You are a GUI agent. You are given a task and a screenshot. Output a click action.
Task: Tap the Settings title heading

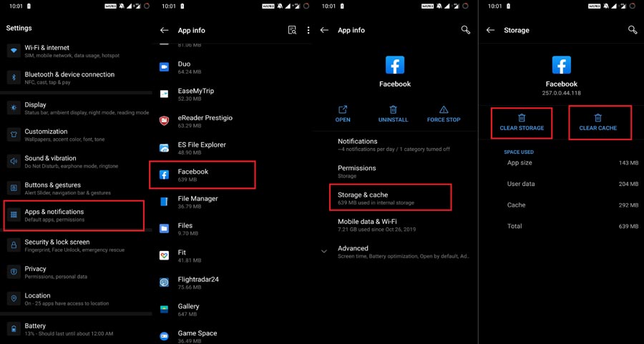(19, 29)
